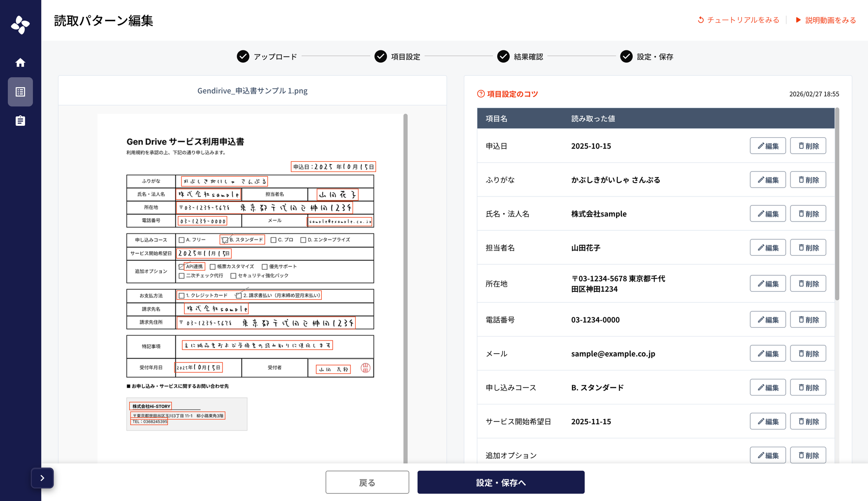
Task: Click the home icon in sidebar
Action: tap(20, 63)
